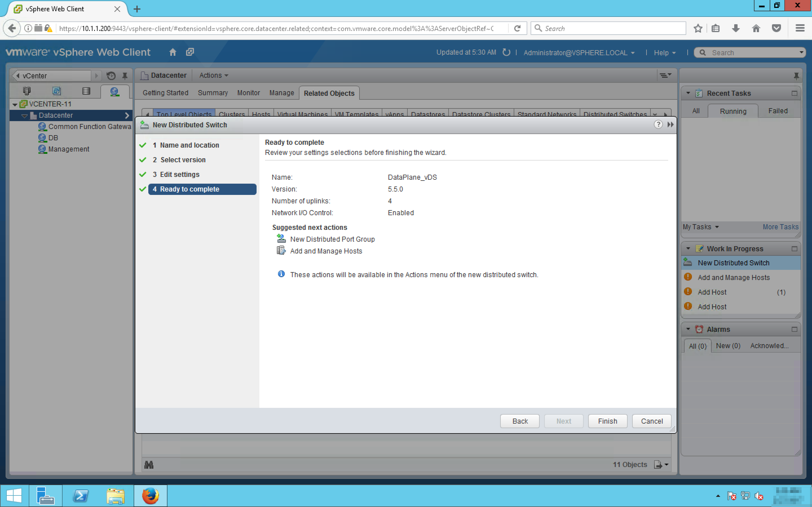Viewport: 812px width, 507px height.
Task: Click the refresh icon next to Updated time
Action: pyautogui.click(x=506, y=52)
